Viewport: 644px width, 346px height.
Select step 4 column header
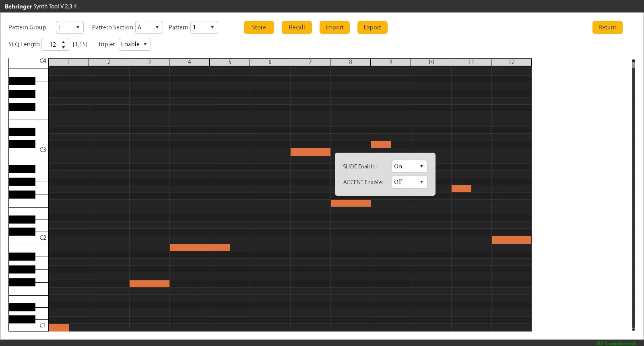tap(190, 62)
